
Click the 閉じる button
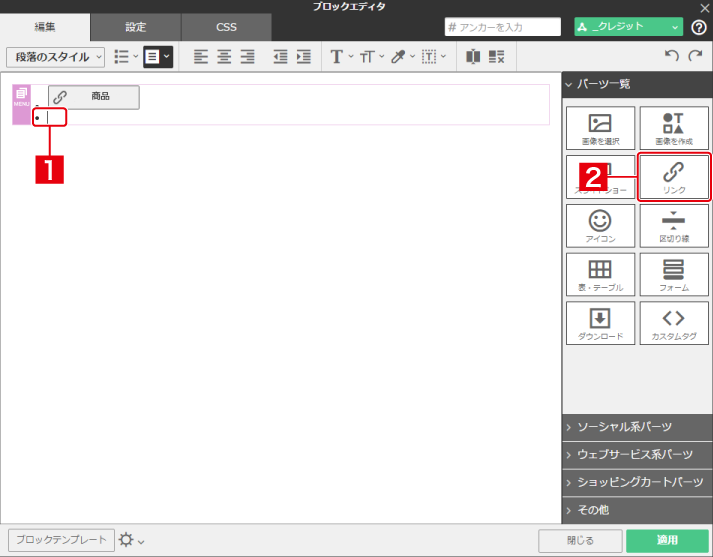tap(580, 541)
